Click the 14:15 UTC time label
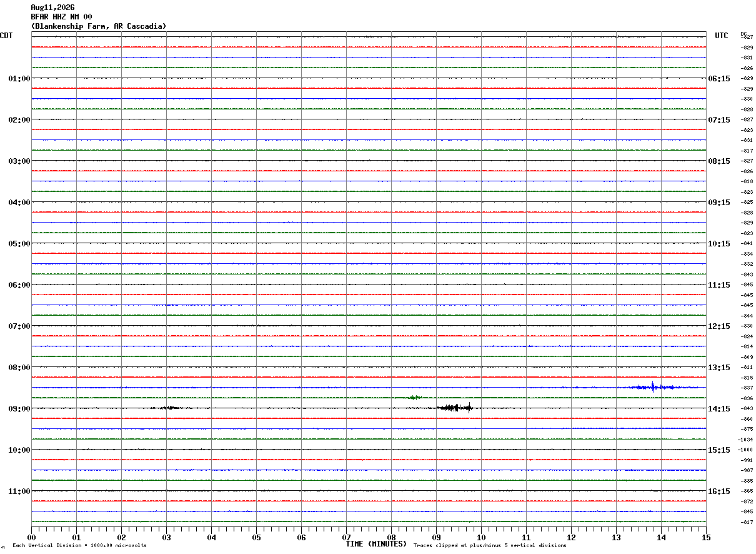 pos(719,408)
